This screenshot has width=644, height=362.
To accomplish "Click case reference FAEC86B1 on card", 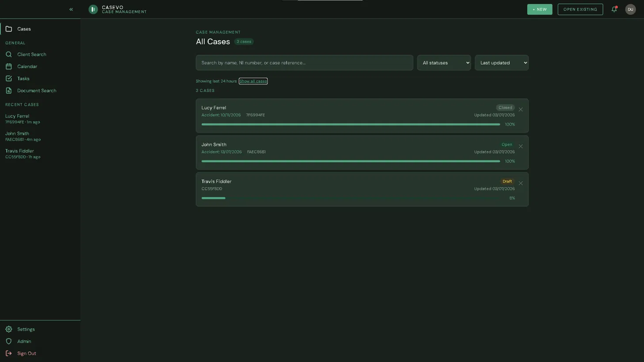I will click(x=257, y=152).
